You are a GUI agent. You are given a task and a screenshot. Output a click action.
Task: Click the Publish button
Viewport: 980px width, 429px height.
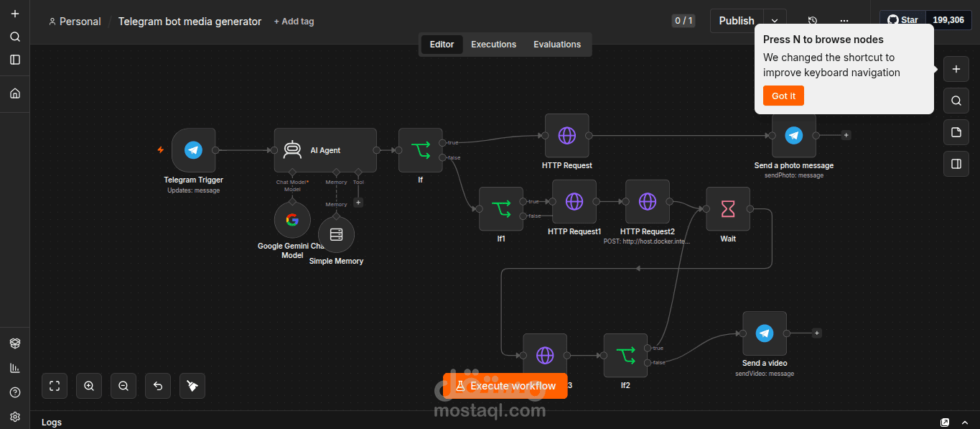737,21
